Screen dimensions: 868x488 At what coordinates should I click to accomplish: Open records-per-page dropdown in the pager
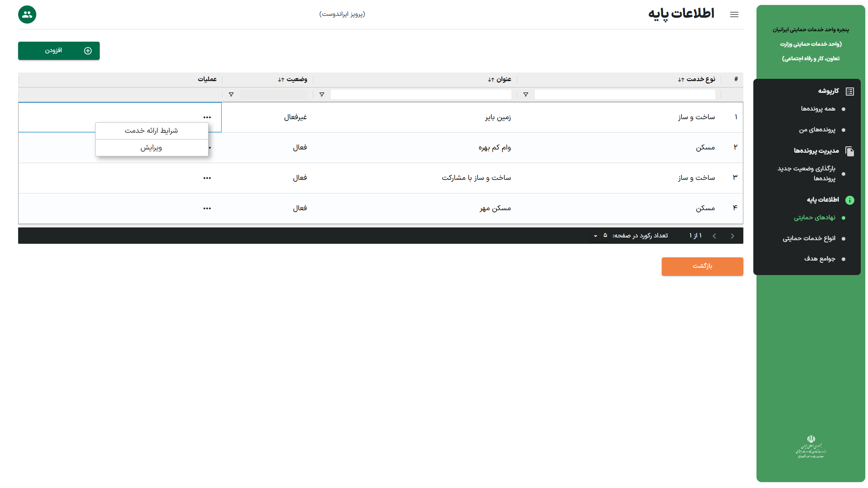596,236
